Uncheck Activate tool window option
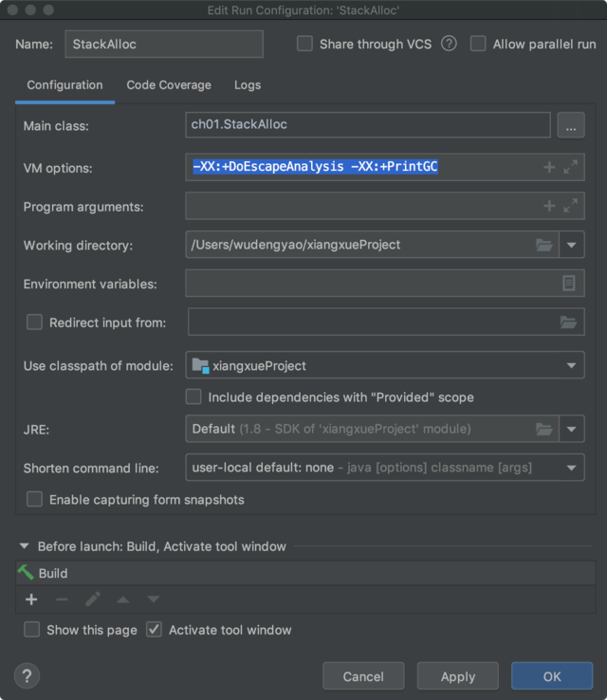The height and width of the screenshot is (700, 607). 155,630
